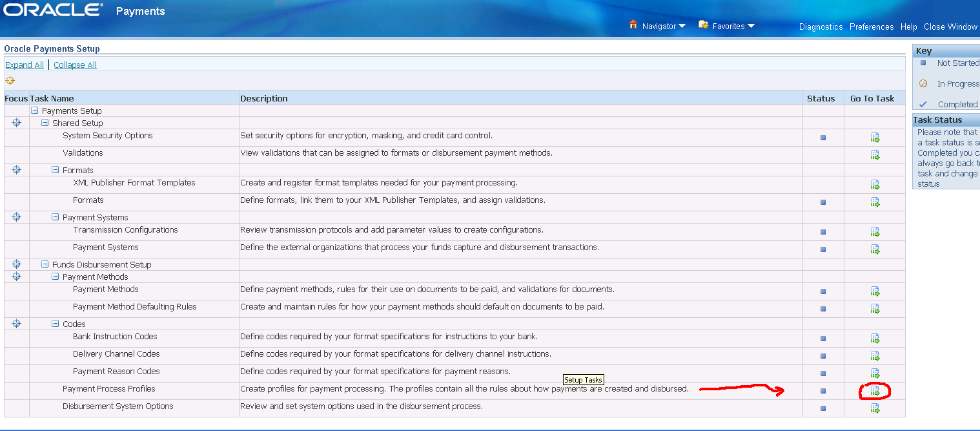The height and width of the screenshot is (431, 980).
Task: Click status indicator for Disbursement System Options
Action: click(x=823, y=408)
